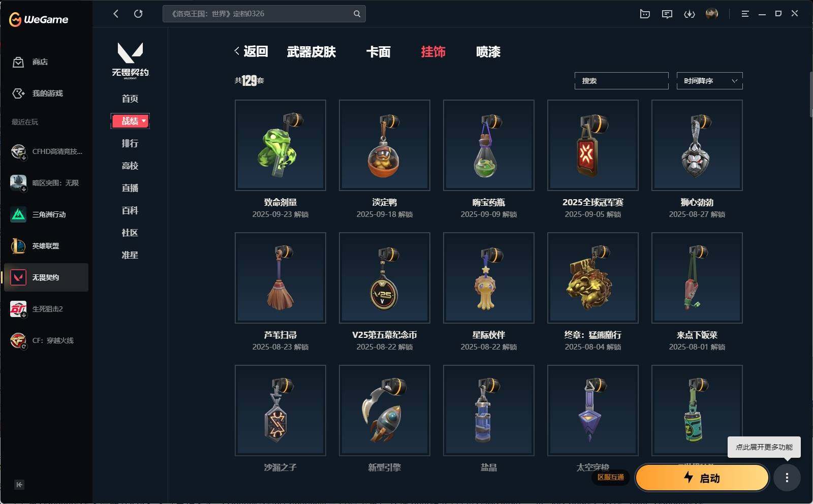This screenshot has width=813, height=504.
Task: Click the 搜索 input field
Action: coord(621,81)
